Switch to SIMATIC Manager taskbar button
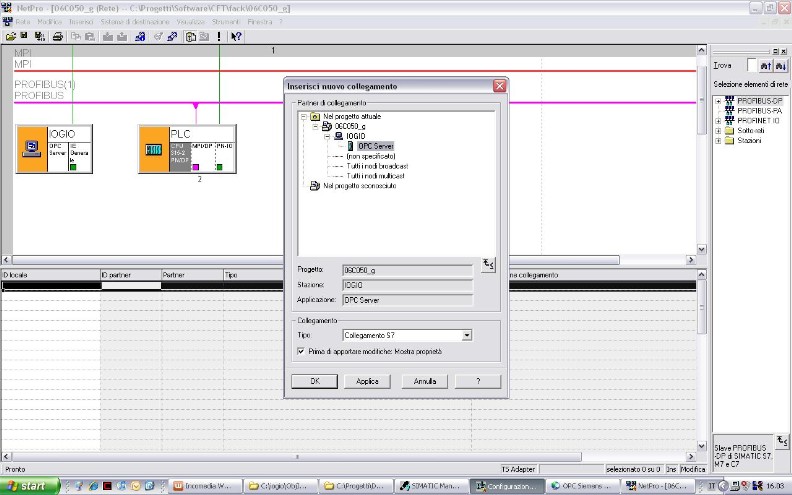 pyautogui.click(x=431, y=486)
